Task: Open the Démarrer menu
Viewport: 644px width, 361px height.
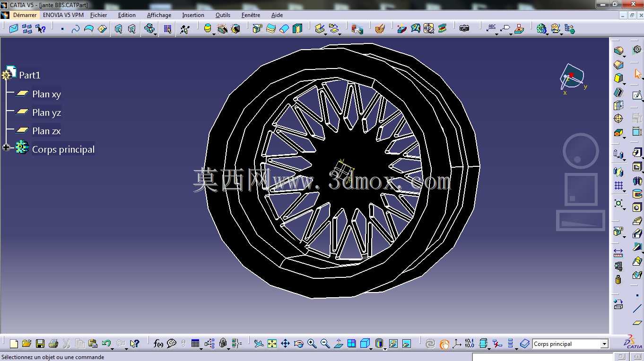Action: tap(25, 15)
